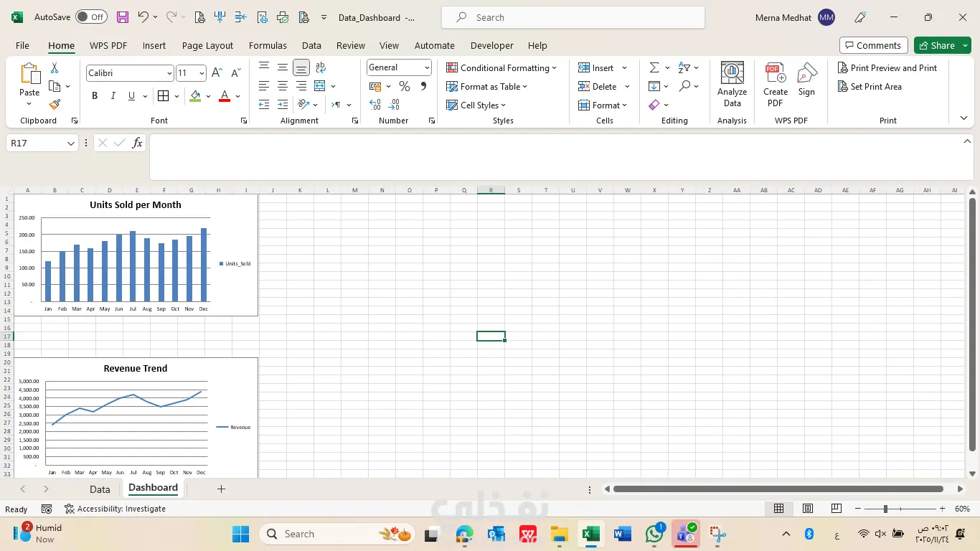Switch to the Insert tab

pyautogui.click(x=154, y=45)
